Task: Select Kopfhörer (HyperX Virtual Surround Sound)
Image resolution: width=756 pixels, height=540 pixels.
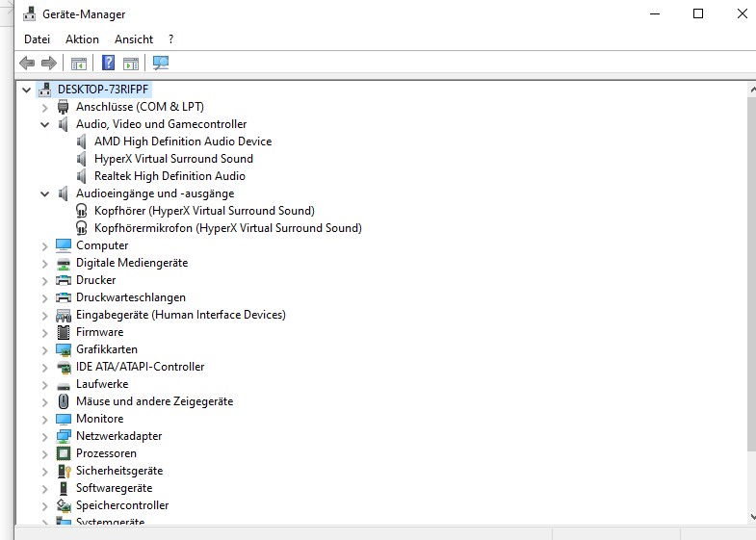Action: 204,211
